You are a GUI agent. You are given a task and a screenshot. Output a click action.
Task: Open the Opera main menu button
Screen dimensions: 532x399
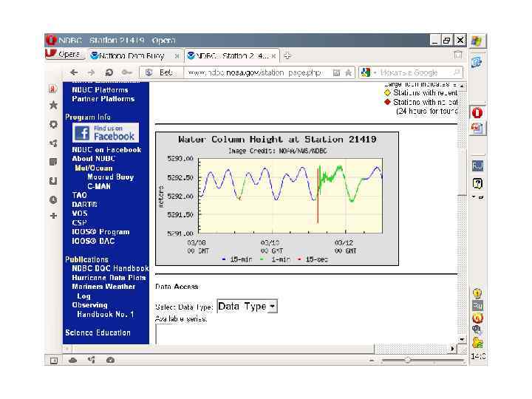click(65, 54)
